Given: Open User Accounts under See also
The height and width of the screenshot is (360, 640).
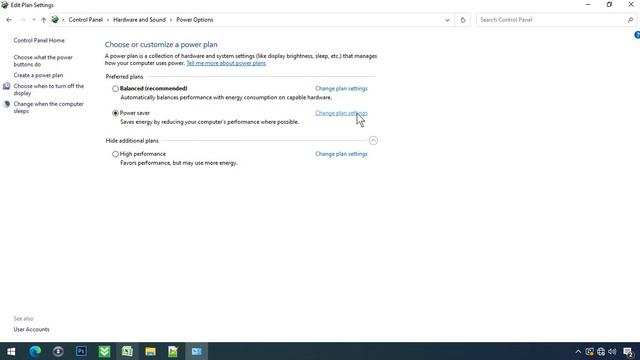Looking at the screenshot, I should pyautogui.click(x=31, y=329).
